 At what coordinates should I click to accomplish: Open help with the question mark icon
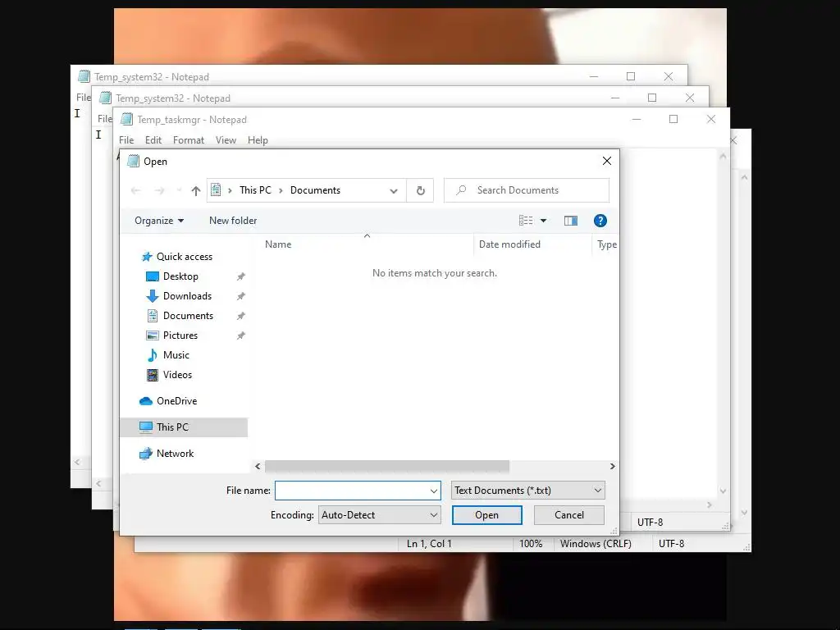click(x=600, y=221)
